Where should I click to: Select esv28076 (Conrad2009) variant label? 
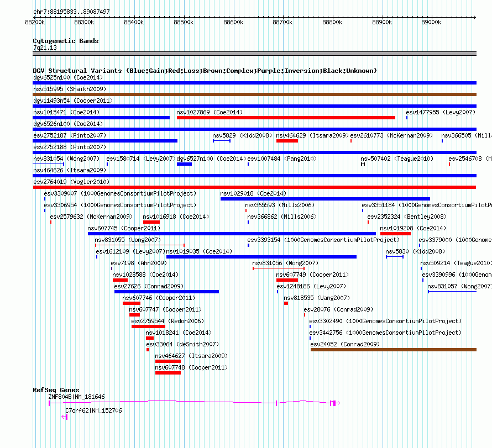point(338,309)
